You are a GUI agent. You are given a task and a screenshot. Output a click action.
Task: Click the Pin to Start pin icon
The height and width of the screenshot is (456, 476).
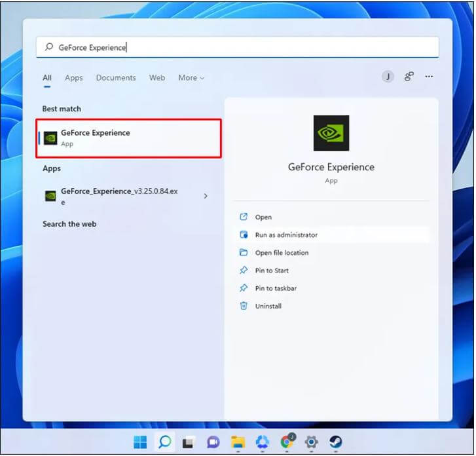(244, 270)
